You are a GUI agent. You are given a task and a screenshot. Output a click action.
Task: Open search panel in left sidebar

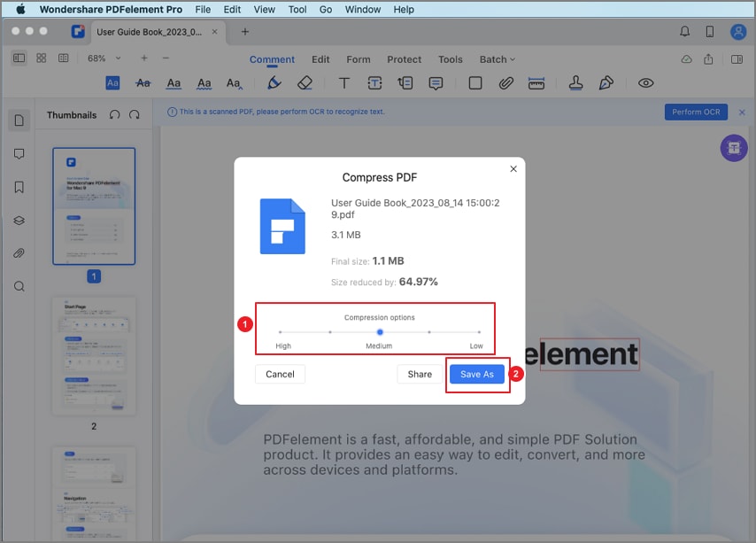(19, 286)
